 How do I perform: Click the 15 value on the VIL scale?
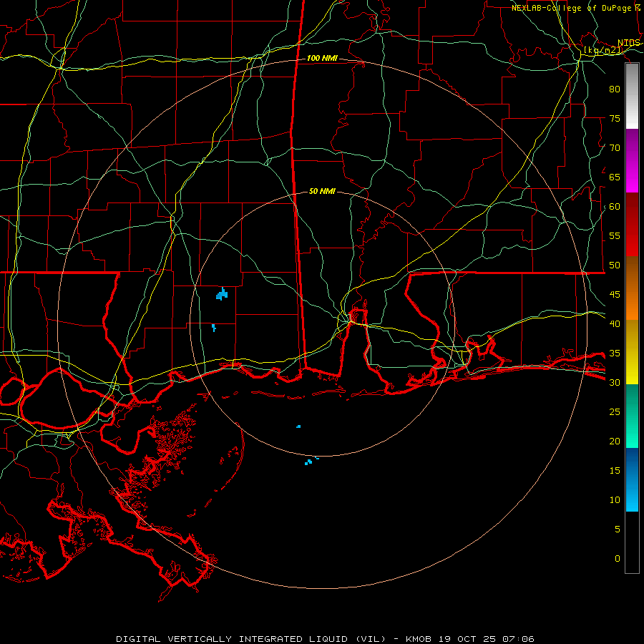615,471
